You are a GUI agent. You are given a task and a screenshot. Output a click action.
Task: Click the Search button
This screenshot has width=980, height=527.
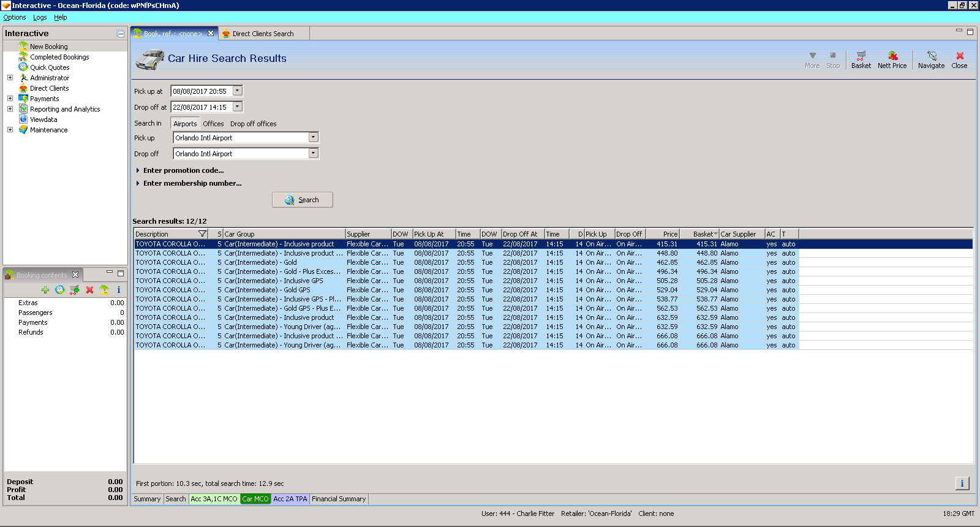tap(303, 200)
